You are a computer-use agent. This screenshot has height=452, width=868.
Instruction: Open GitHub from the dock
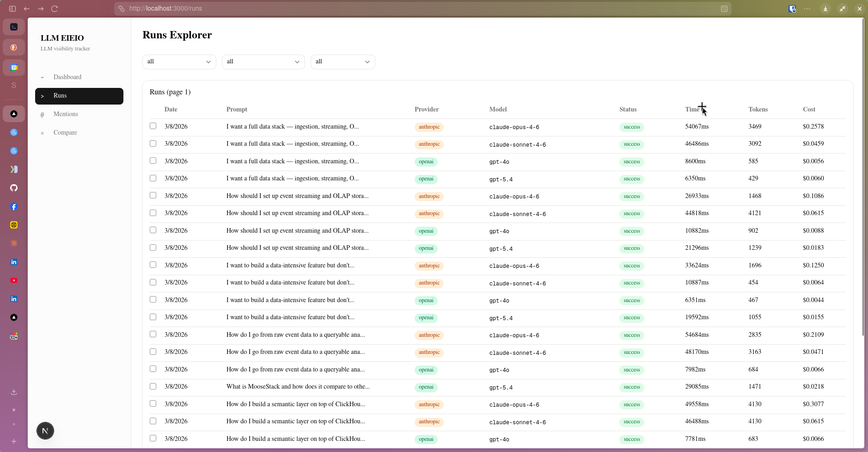[x=13, y=188]
